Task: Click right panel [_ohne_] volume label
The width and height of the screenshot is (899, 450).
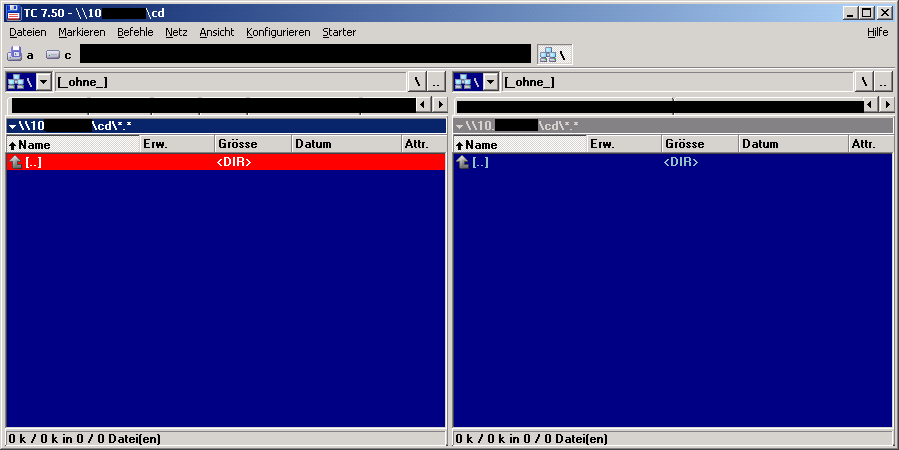Action: pos(529,82)
